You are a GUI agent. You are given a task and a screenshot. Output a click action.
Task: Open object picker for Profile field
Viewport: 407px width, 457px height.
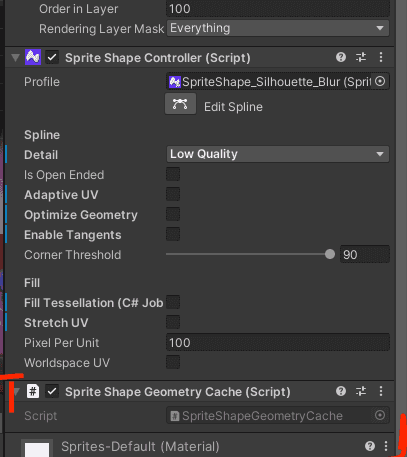click(380, 81)
